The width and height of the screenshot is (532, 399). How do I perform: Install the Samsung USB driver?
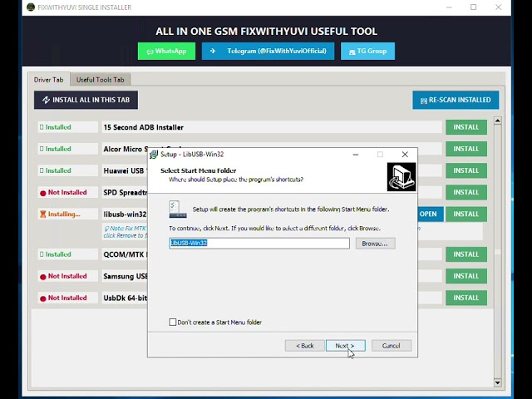(x=466, y=276)
